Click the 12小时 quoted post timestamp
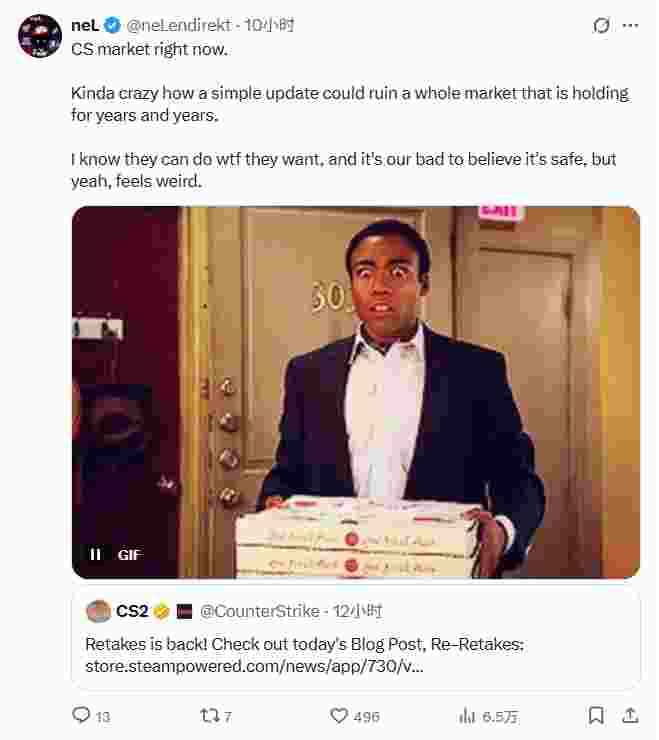Image resolution: width=659 pixels, height=740 pixels. coord(357,611)
